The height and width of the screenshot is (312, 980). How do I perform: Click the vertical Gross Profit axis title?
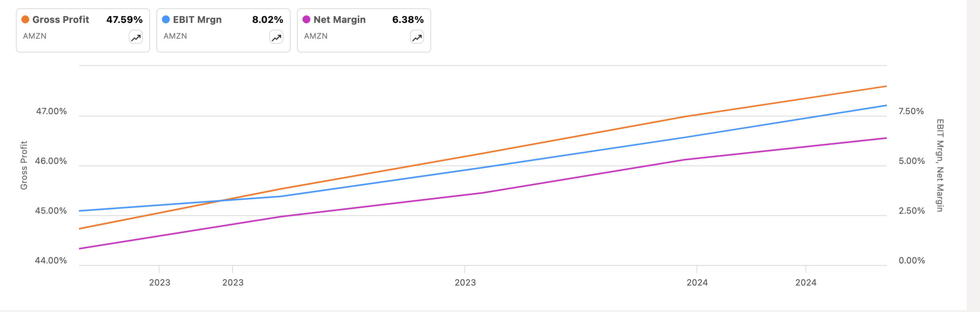[x=24, y=165]
